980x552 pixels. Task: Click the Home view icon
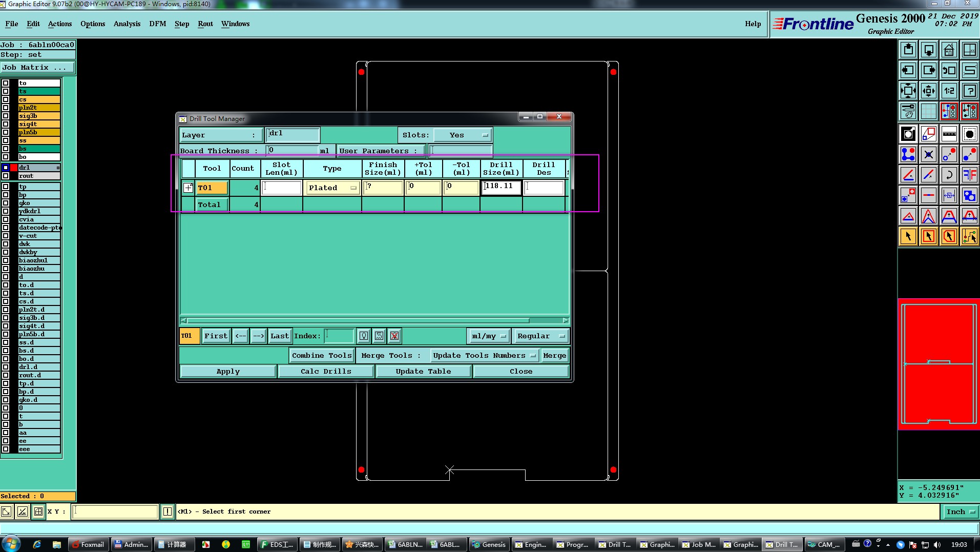[949, 50]
